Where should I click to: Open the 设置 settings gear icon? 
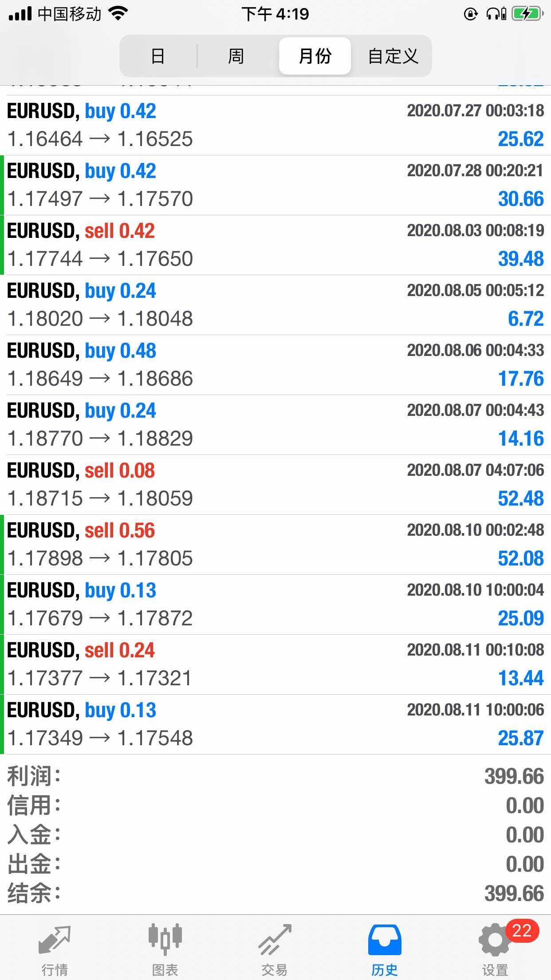[494, 940]
